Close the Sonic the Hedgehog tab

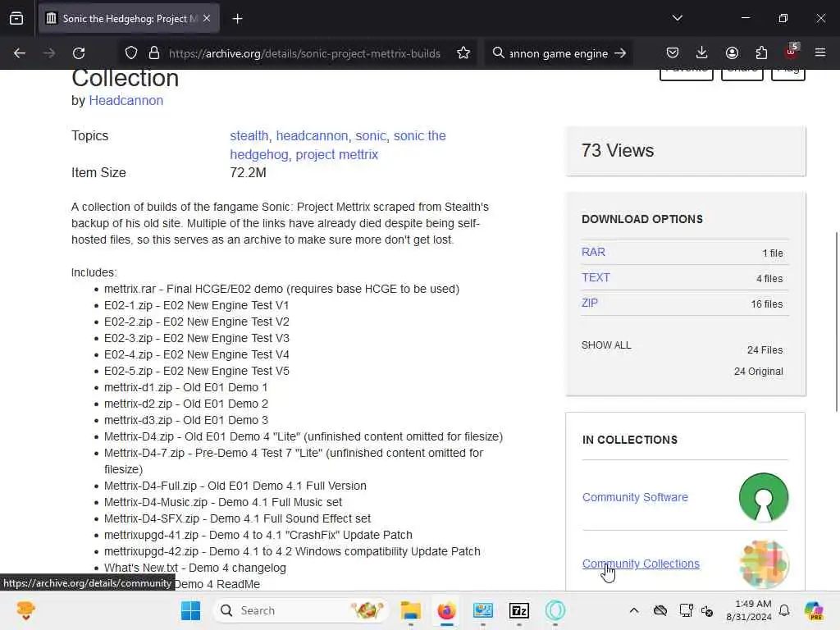207,18
